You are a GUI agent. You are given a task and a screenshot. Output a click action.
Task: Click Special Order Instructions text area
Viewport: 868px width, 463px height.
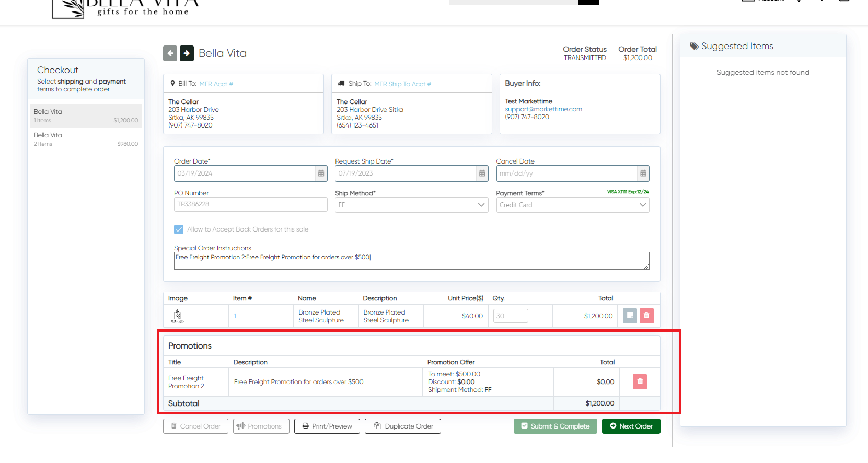(x=412, y=261)
